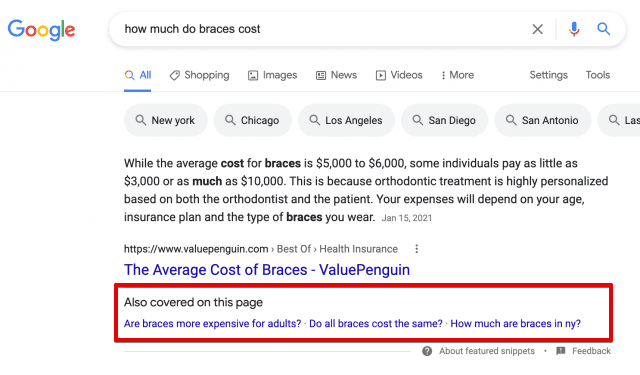Open 'How much are braces in ny?' link

pos(516,324)
